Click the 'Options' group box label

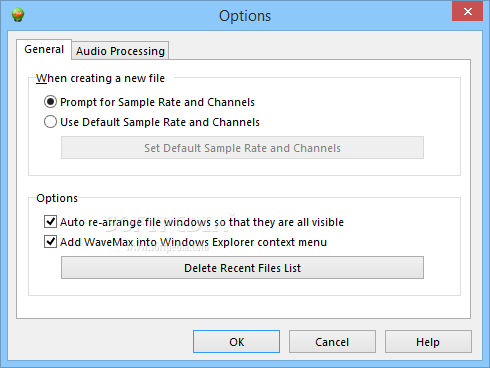(x=57, y=198)
